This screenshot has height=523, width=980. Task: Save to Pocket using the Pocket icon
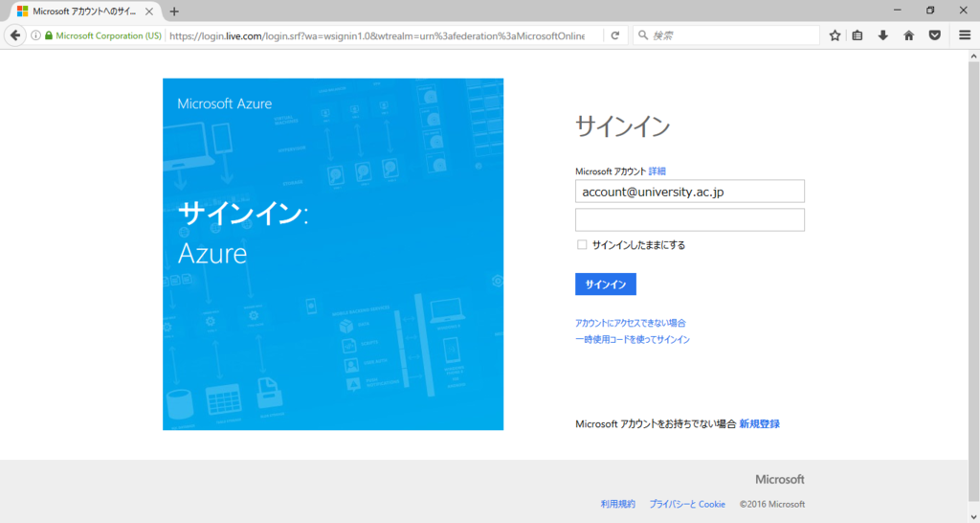point(935,35)
